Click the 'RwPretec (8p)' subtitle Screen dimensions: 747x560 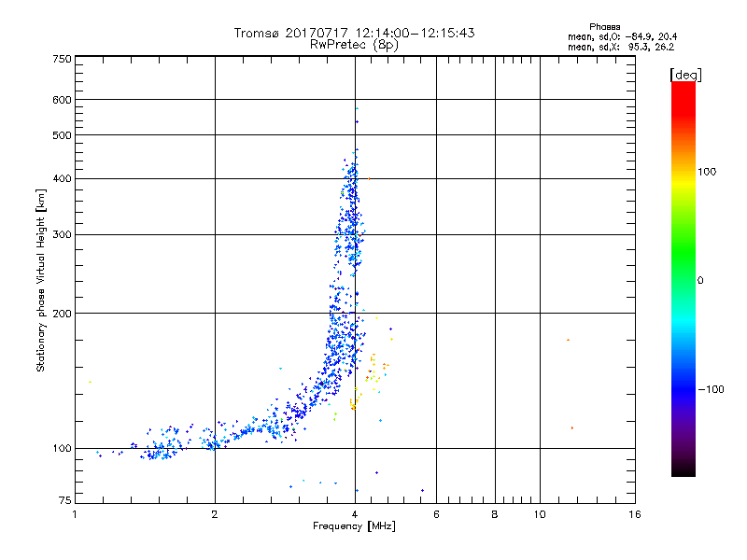pyautogui.click(x=354, y=45)
